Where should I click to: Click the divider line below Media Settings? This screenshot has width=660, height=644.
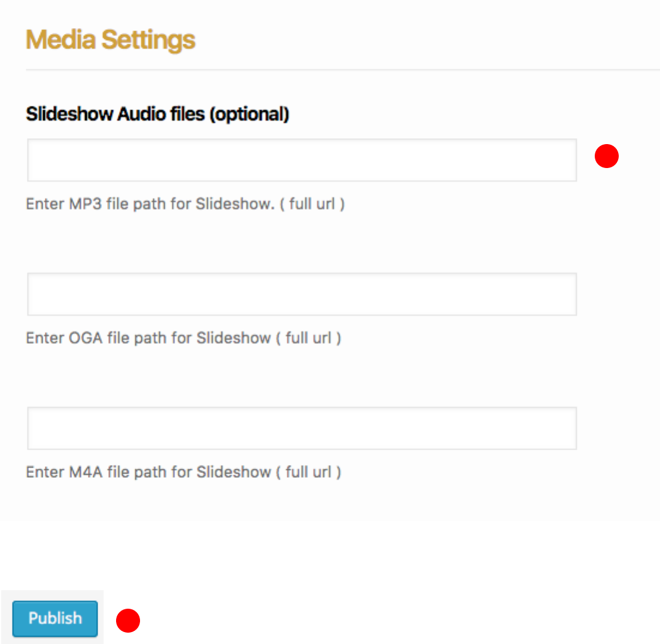pos(342,70)
